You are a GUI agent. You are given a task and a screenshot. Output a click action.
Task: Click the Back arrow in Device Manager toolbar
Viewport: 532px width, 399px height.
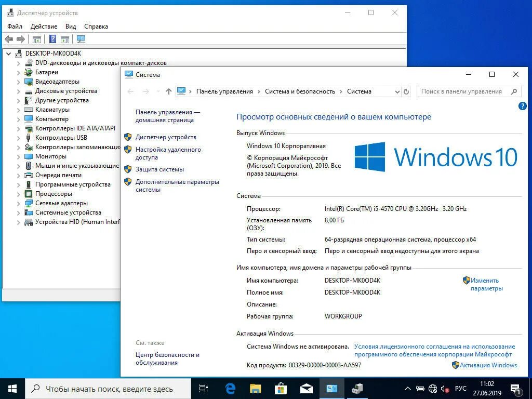(x=9, y=39)
